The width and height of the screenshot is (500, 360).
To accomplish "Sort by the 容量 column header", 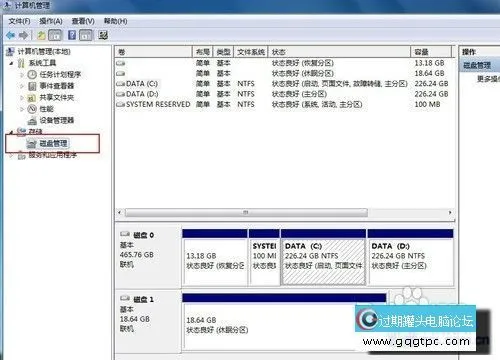I will coord(431,52).
